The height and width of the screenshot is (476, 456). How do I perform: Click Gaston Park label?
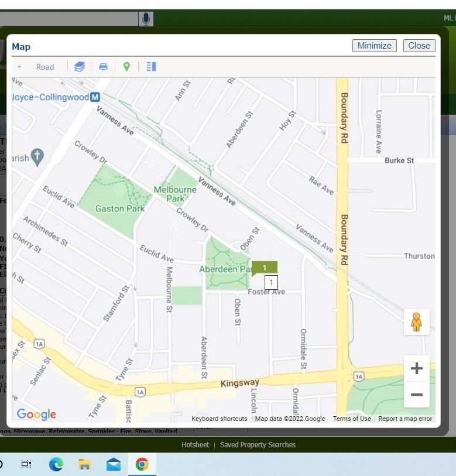pyautogui.click(x=120, y=208)
